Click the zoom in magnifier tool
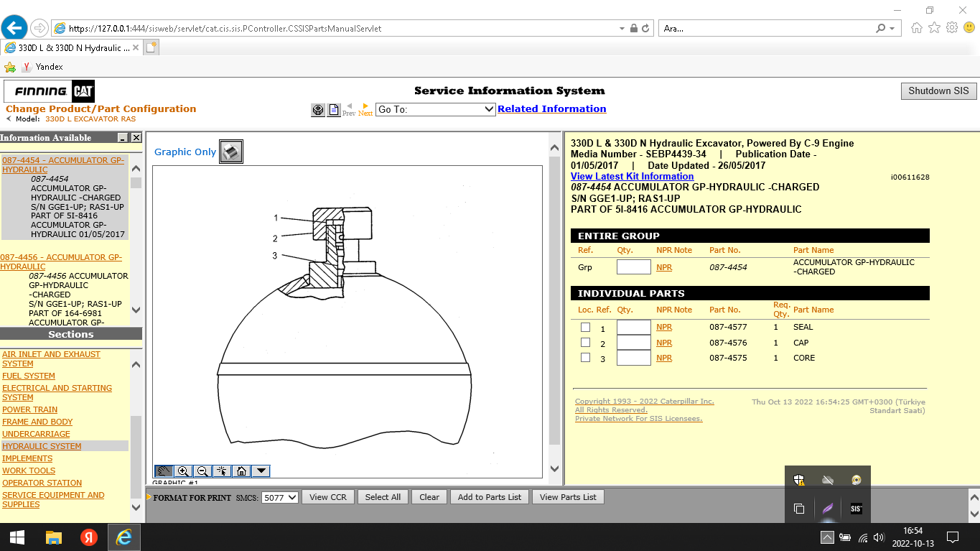This screenshot has width=980, height=551. [183, 471]
